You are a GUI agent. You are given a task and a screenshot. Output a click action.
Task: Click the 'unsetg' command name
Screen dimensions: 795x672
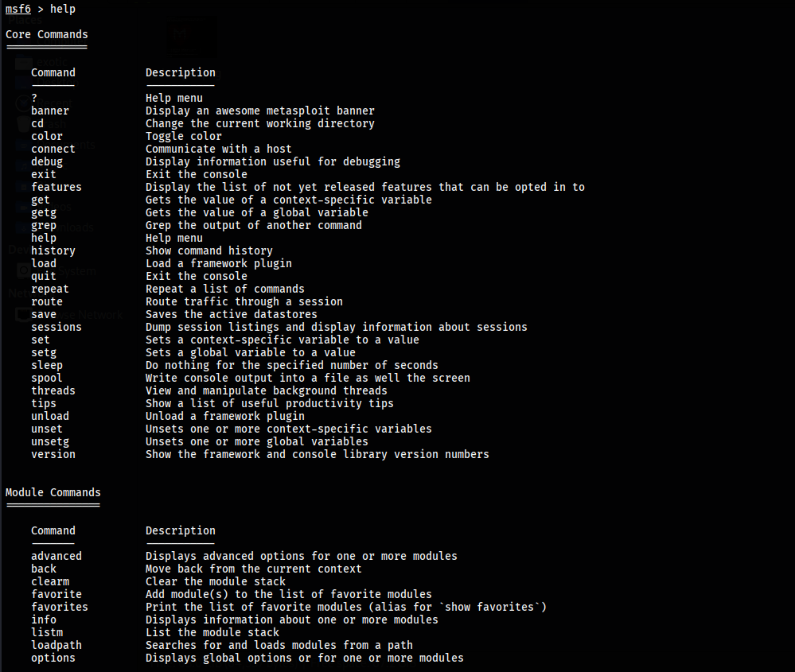click(50, 441)
